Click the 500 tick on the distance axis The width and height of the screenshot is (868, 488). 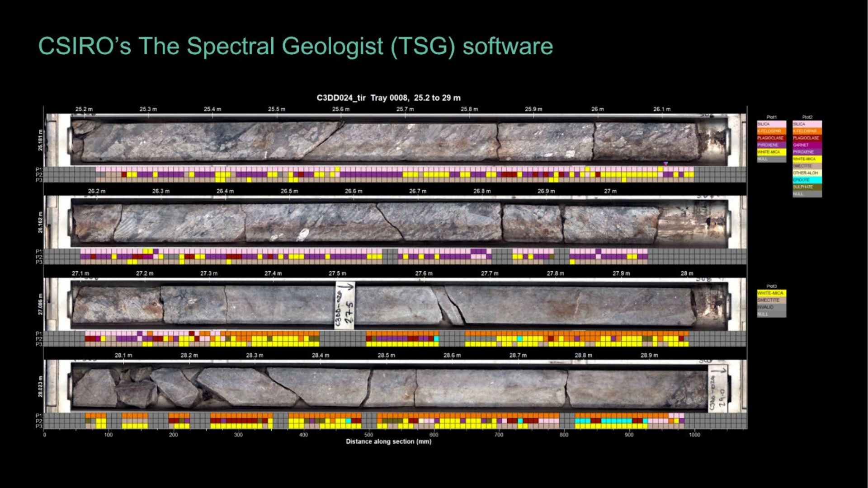368,435
